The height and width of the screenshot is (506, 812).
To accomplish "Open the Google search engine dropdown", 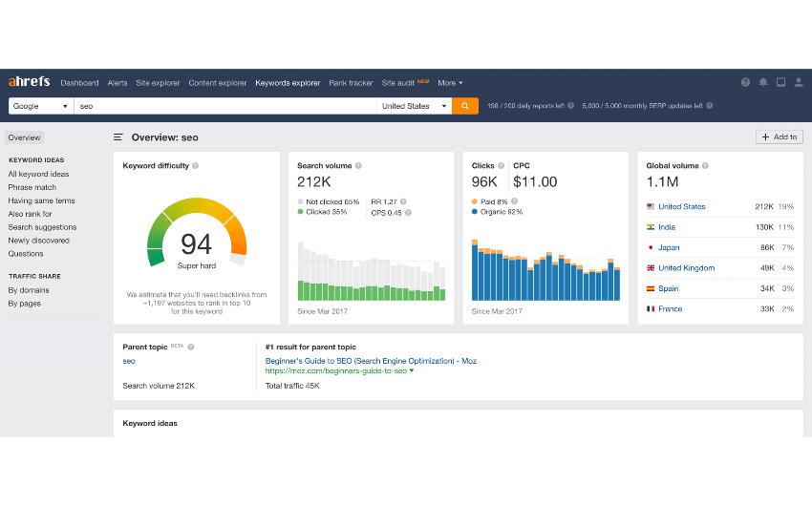I will point(41,106).
